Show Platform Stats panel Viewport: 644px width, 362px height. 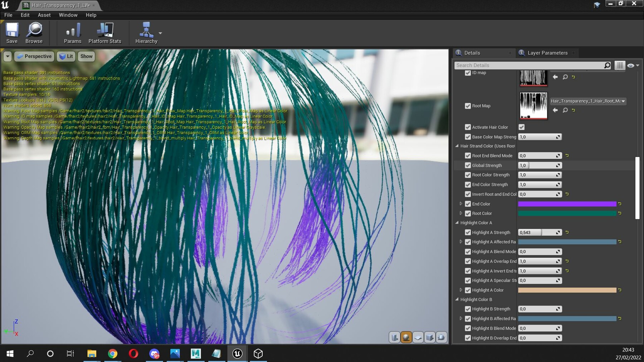click(105, 33)
